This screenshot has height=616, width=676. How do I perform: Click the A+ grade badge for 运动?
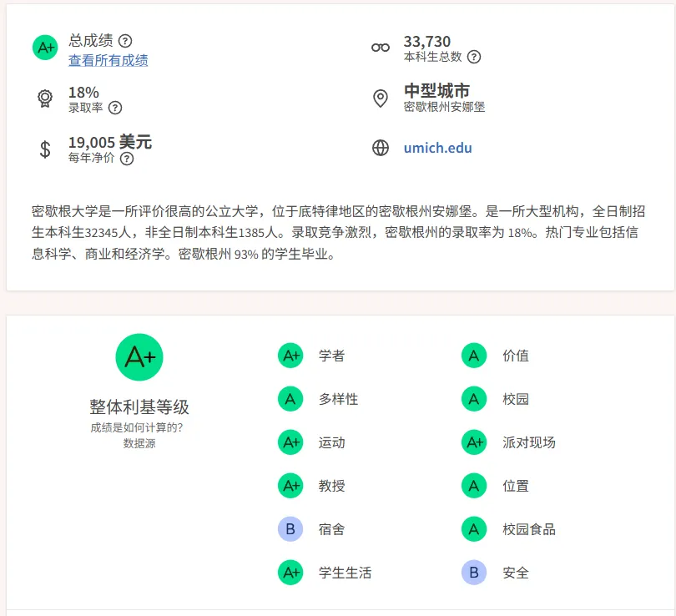[290, 442]
